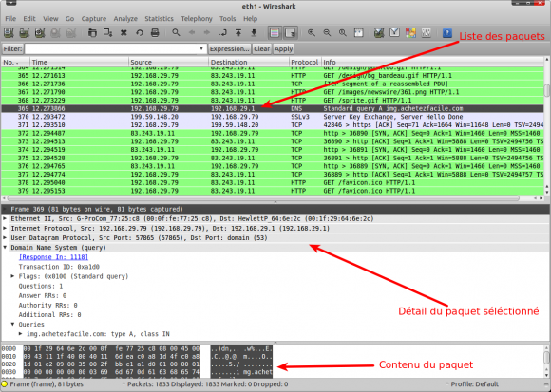Screen dimensions: 551x392
Task: Click into the Filter text field
Action: [x=111, y=48]
